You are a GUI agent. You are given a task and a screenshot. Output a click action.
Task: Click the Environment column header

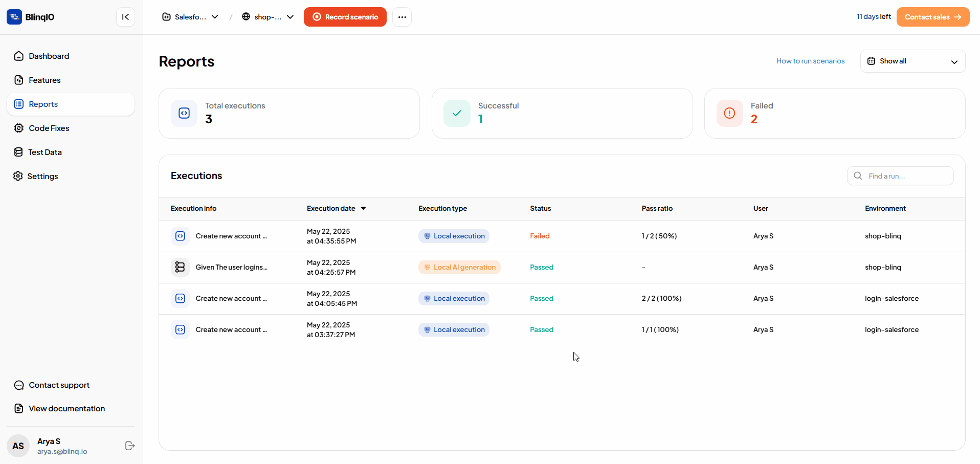tap(885, 209)
